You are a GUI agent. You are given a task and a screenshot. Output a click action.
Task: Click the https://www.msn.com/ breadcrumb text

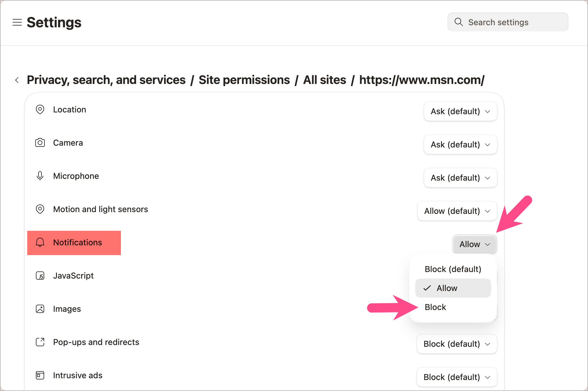point(422,80)
